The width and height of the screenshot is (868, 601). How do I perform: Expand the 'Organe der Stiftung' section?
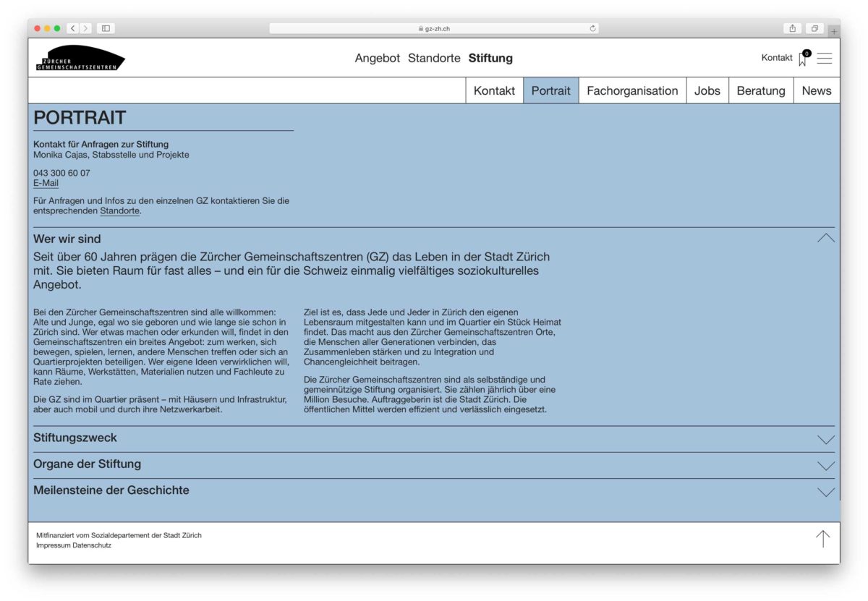[825, 465]
